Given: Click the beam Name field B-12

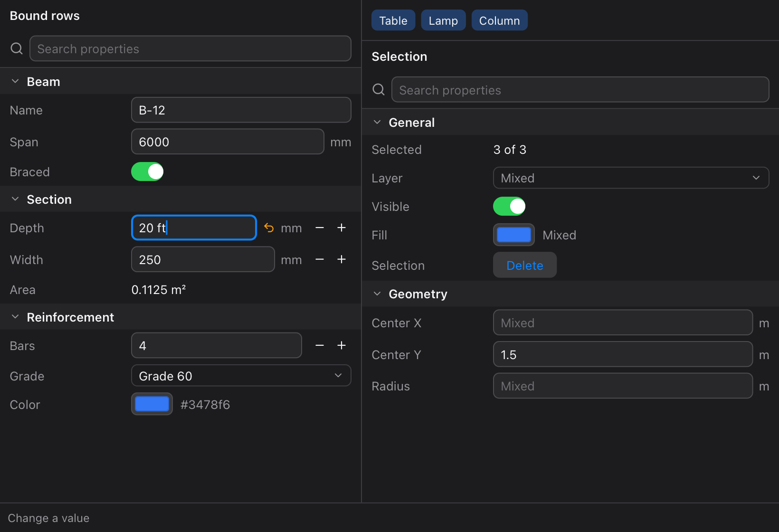Looking at the screenshot, I should coord(241,110).
